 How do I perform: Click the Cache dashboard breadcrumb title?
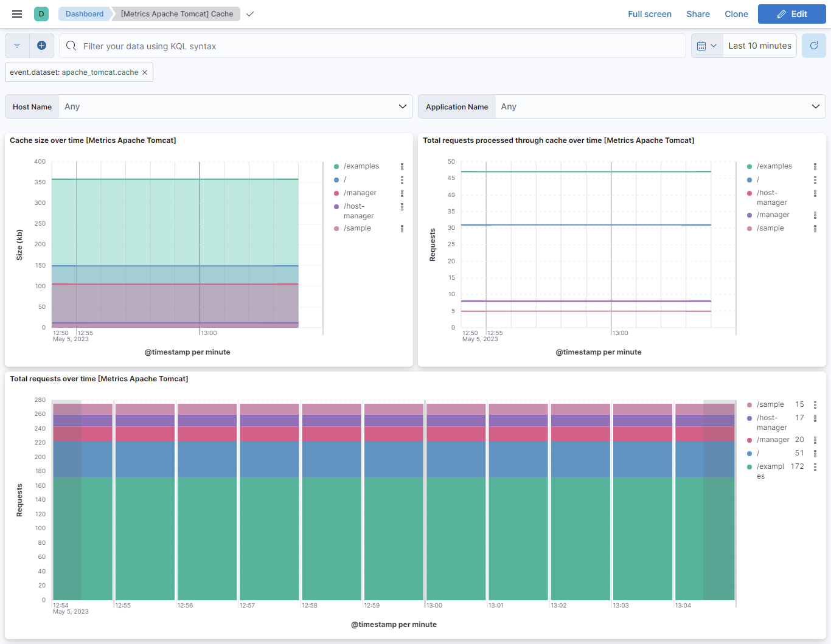(176, 14)
